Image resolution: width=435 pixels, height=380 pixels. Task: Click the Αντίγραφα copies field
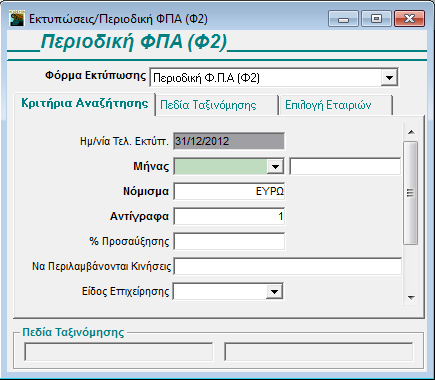229,216
